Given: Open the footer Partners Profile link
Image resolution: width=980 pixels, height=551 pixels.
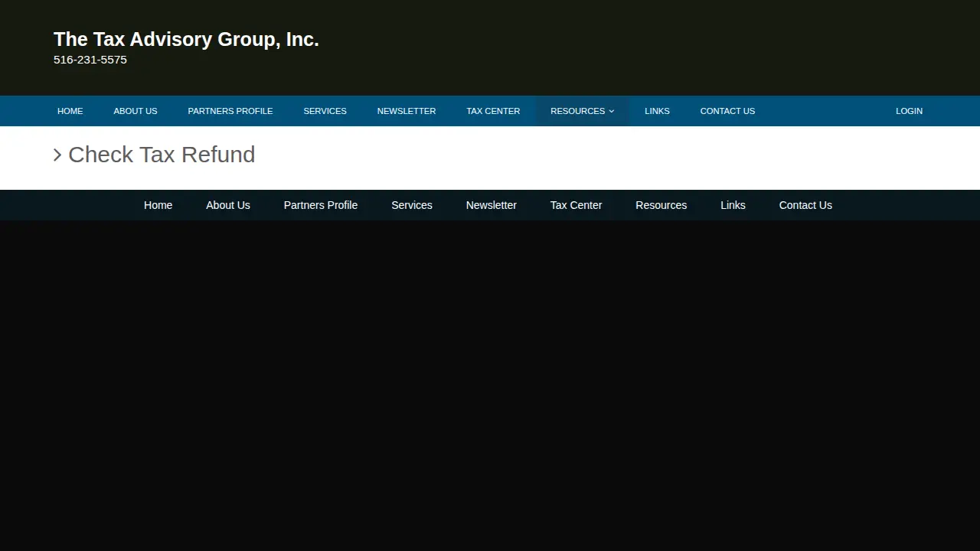Looking at the screenshot, I should point(321,205).
